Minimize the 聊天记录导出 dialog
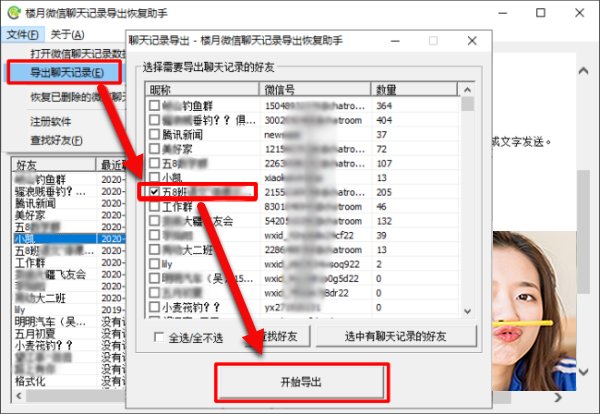This screenshot has height=414, width=600. pos(395,41)
